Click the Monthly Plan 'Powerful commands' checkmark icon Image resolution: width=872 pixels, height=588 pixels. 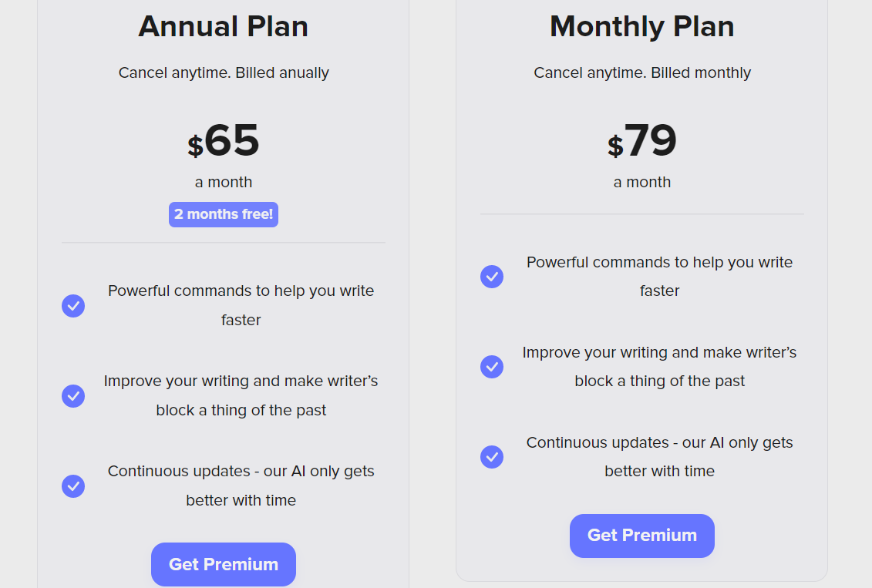[492, 277]
